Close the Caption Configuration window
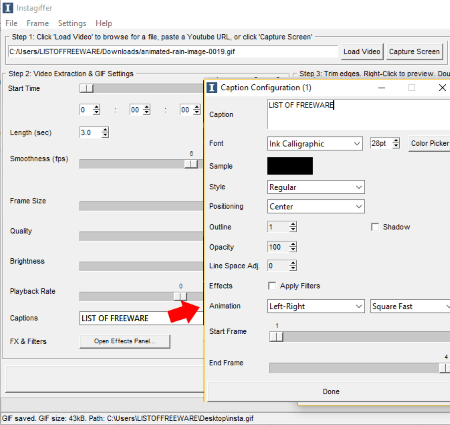450x425 pixels. pos(442,88)
